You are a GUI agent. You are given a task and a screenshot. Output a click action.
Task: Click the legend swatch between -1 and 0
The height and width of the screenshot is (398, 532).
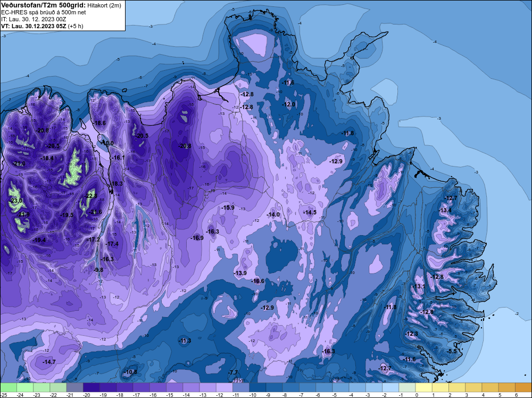[x=408, y=387]
